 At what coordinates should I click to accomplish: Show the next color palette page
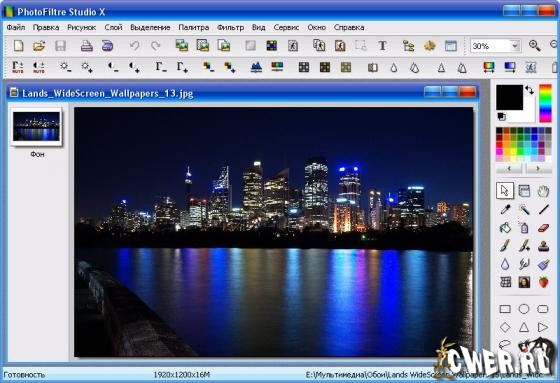(538, 168)
